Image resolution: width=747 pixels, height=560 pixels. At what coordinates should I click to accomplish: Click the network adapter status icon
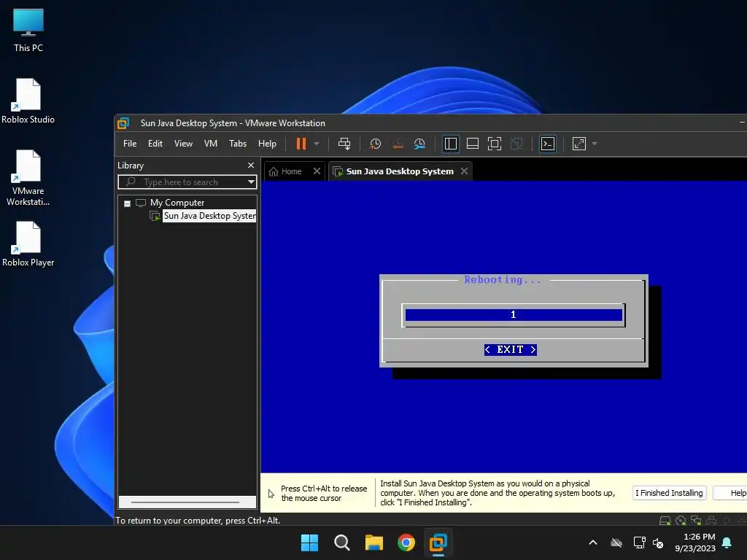pyautogui.click(x=696, y=521)
